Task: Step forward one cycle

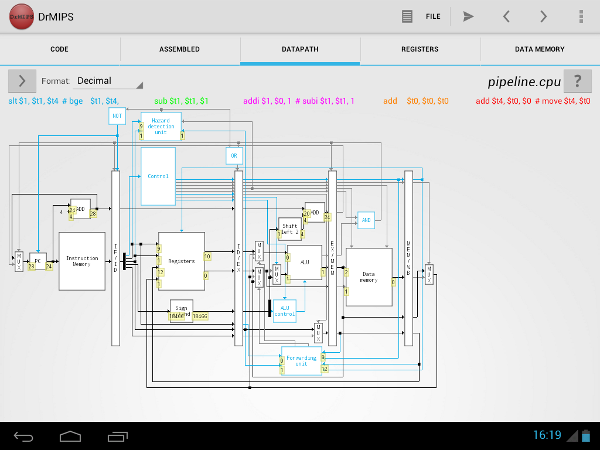Action: (x=543, y=16)
